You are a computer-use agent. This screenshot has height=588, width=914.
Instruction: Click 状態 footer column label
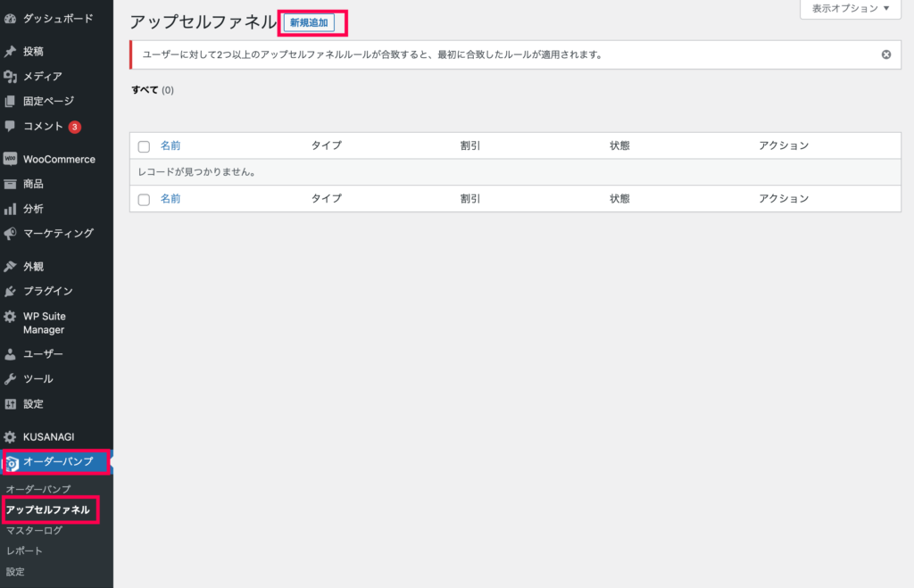(619, 199)
